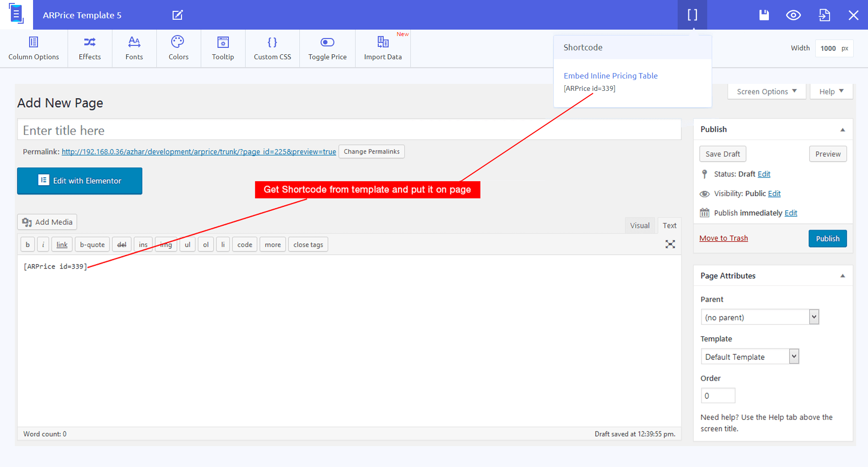
Task: Insert an ol list tag
Action: tap(206, 244)
